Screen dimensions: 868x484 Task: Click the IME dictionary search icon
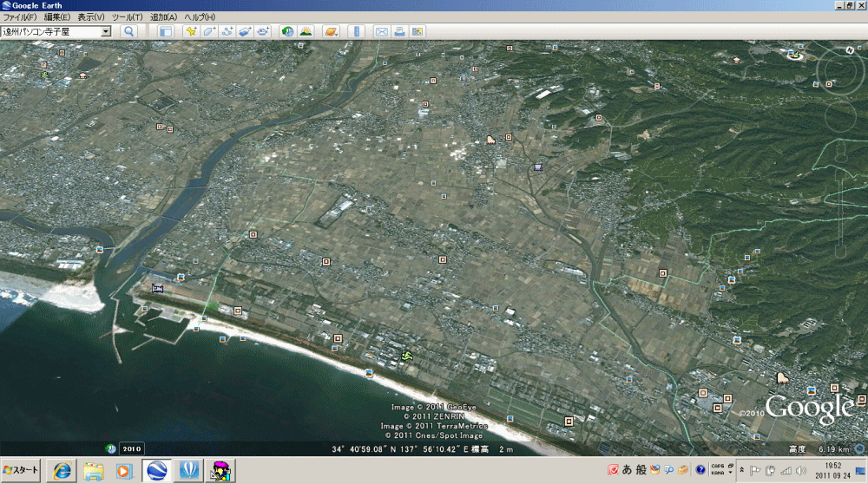pos(669,469)
